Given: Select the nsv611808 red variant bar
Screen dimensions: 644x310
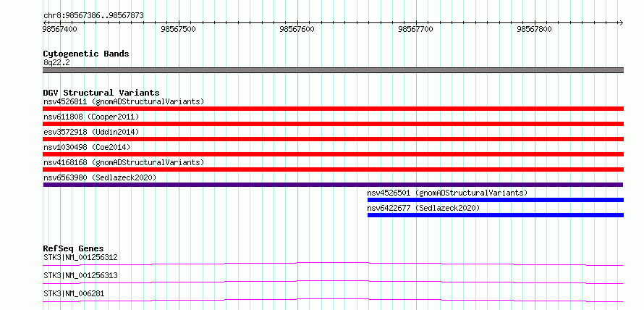Looking at the screenshot, I should click(x=334, y=124).
